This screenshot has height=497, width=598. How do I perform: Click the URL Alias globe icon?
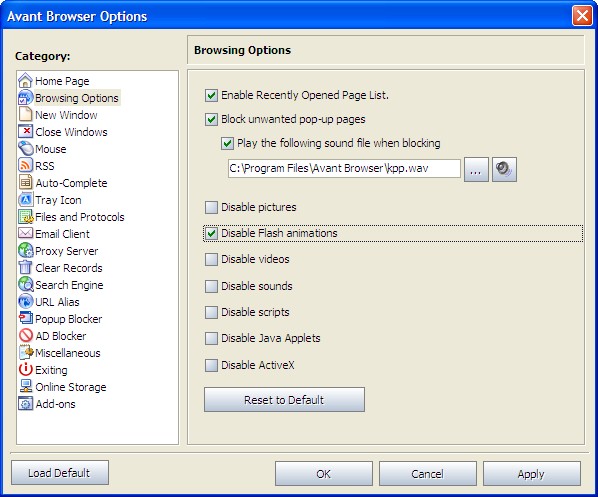[25, 301]
